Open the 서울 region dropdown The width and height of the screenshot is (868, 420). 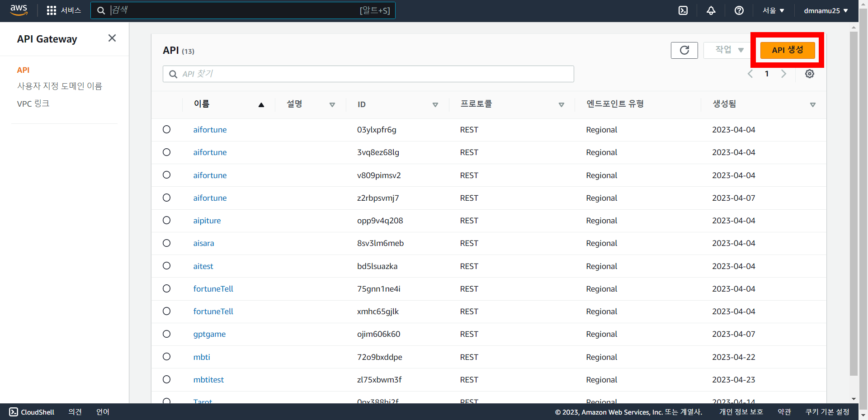pyautogui.click(x=774, y=10)
